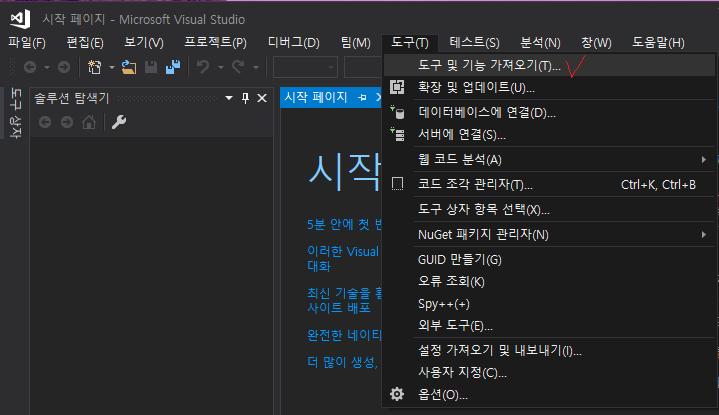Screen dimensions: 719x415
Task: Open 솔루션 탐색기 window position dropdown
Action: click(229, 98)
